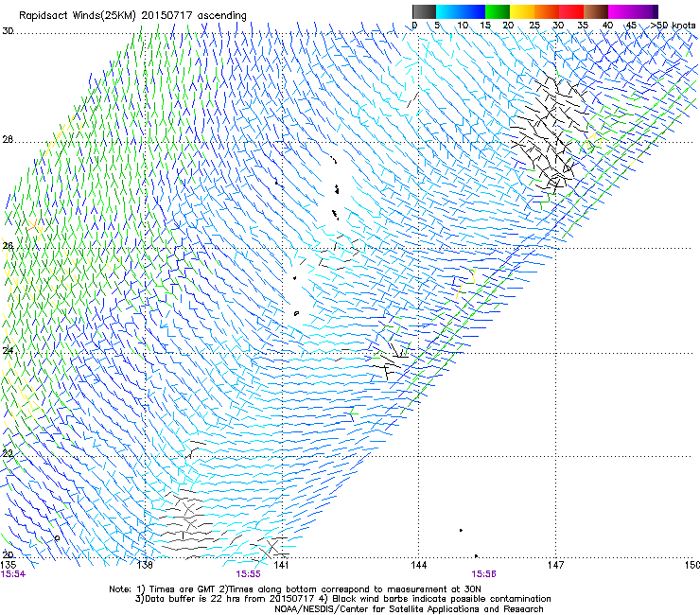Select the '40' value under the color bar
Screen dimensions: 700x615
click(607, 26)
